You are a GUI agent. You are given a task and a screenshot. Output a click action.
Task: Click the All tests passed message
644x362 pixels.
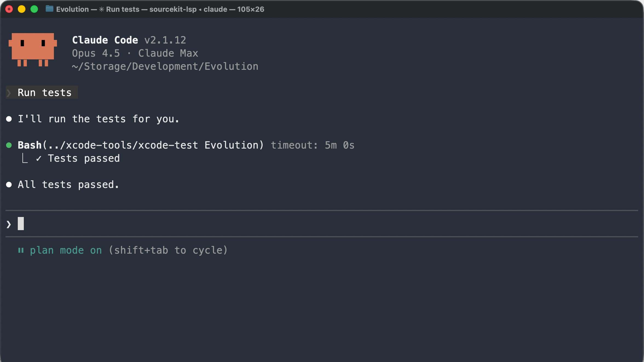coord(68,184)
